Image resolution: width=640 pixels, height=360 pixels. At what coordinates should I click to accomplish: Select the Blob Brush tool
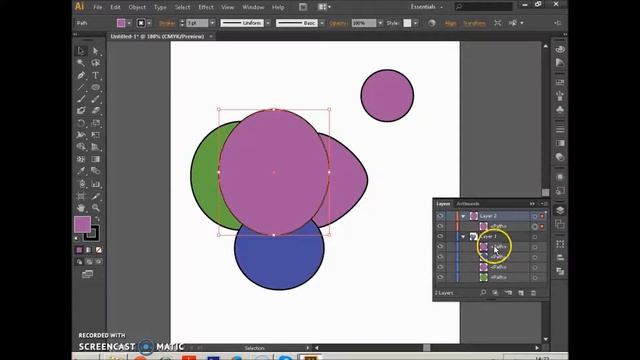click(x=81, y=111)
